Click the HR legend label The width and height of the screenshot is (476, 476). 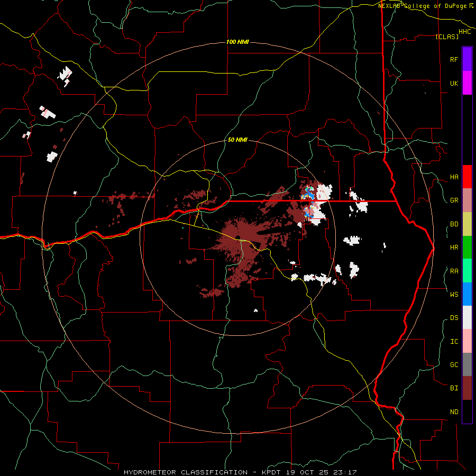(454, 248)
